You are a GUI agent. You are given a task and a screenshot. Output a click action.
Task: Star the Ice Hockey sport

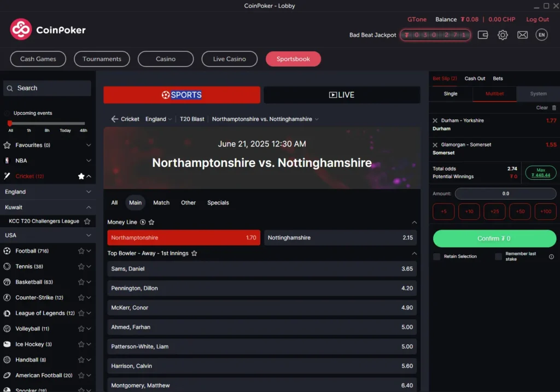pos(81,344)
